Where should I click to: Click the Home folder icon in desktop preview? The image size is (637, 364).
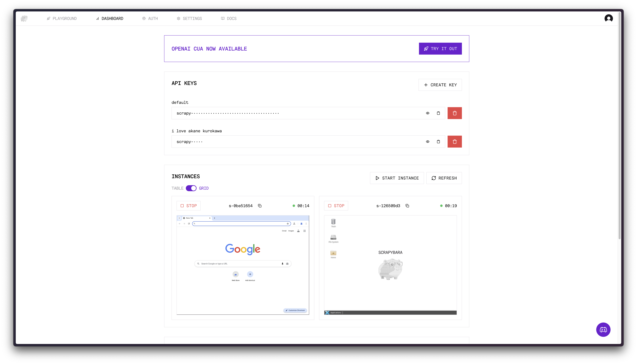point(333,254)
